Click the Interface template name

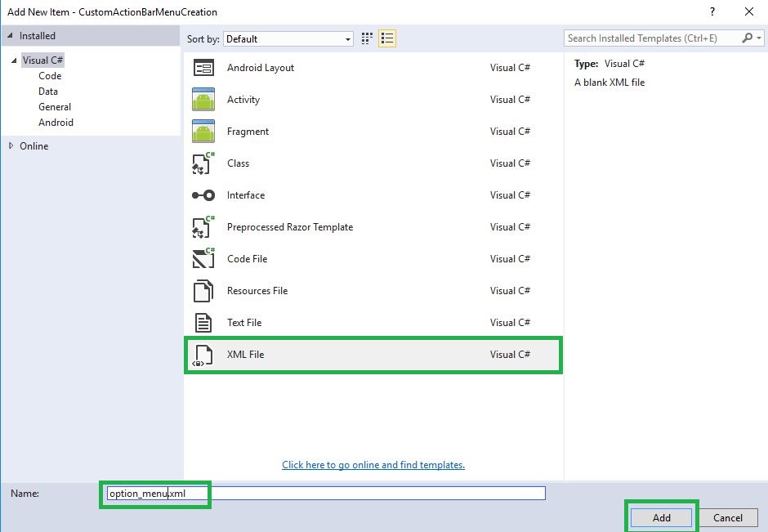coord(246,195)
